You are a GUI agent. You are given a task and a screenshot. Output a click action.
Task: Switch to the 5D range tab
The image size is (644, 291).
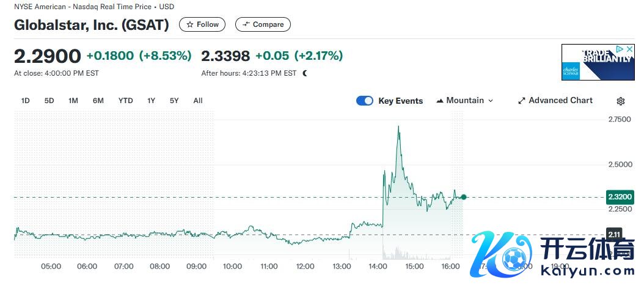pos(49,101)
